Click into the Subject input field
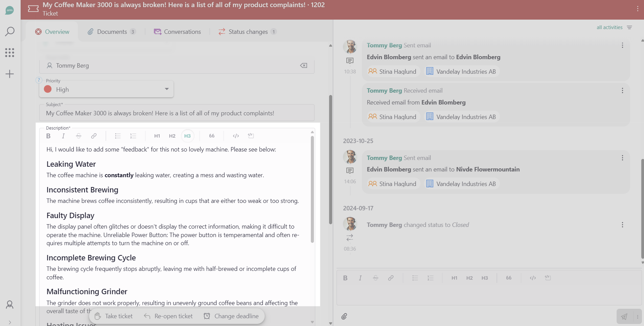 click(x=177, y=113)
